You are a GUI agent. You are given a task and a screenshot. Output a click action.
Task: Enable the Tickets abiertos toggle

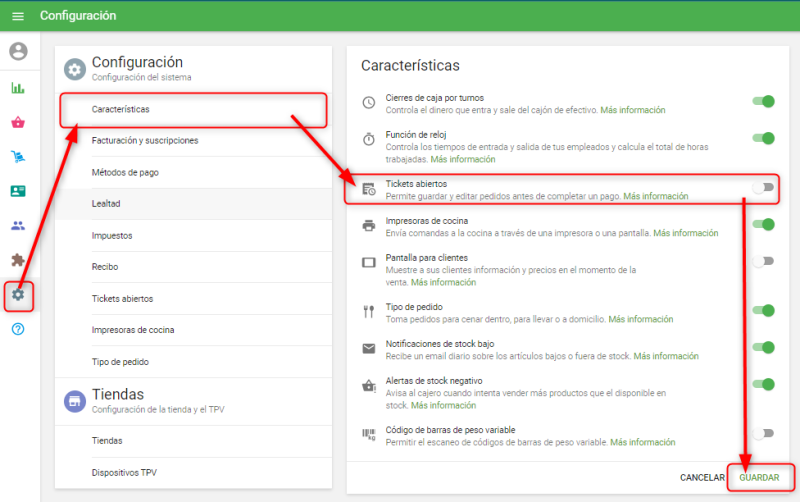point(763,187)
